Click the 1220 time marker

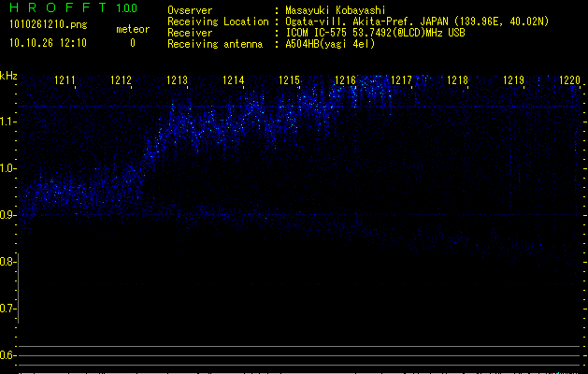point(569,80)
